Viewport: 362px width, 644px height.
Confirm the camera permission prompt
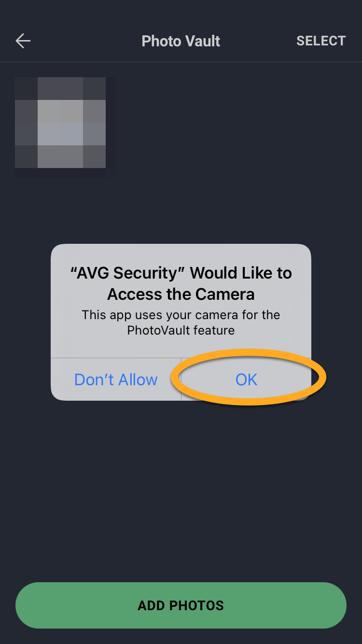coord(246,379)
